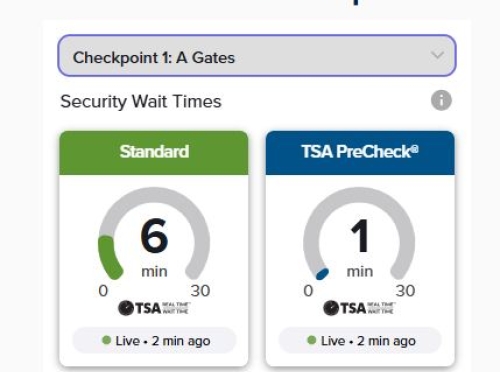Image resolution: width=500 pixels, height=372 pixels.
Task: Click the PreCheck Live 2 min ago badge
Action: click(360, 340)
